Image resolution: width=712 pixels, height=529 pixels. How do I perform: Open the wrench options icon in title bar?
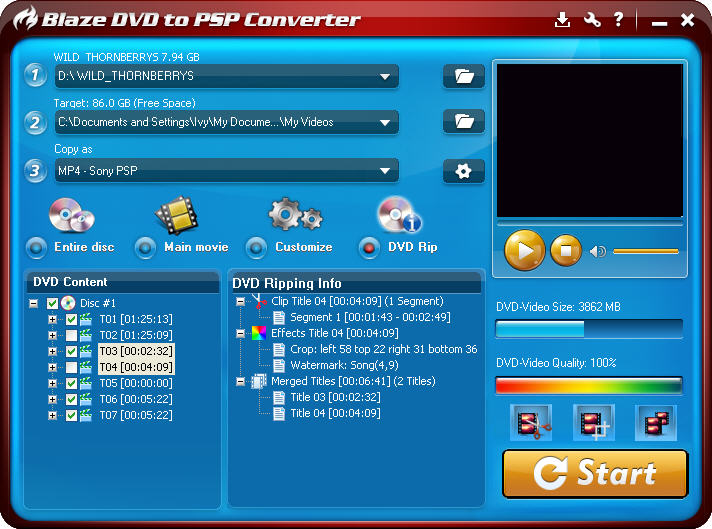[591, 20]
